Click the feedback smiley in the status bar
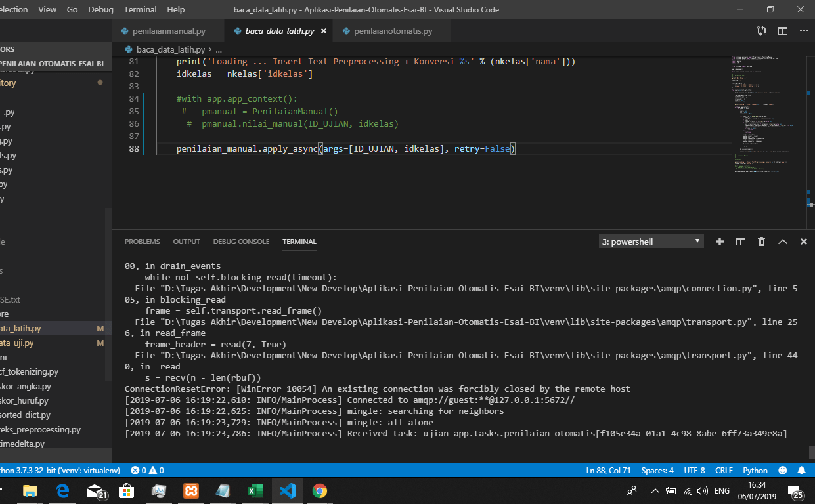 tap(782, 470)
